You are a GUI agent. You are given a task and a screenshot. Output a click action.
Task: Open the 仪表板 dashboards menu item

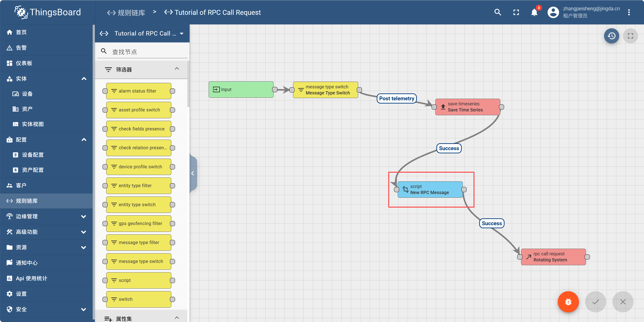click(x=24, y=63)
